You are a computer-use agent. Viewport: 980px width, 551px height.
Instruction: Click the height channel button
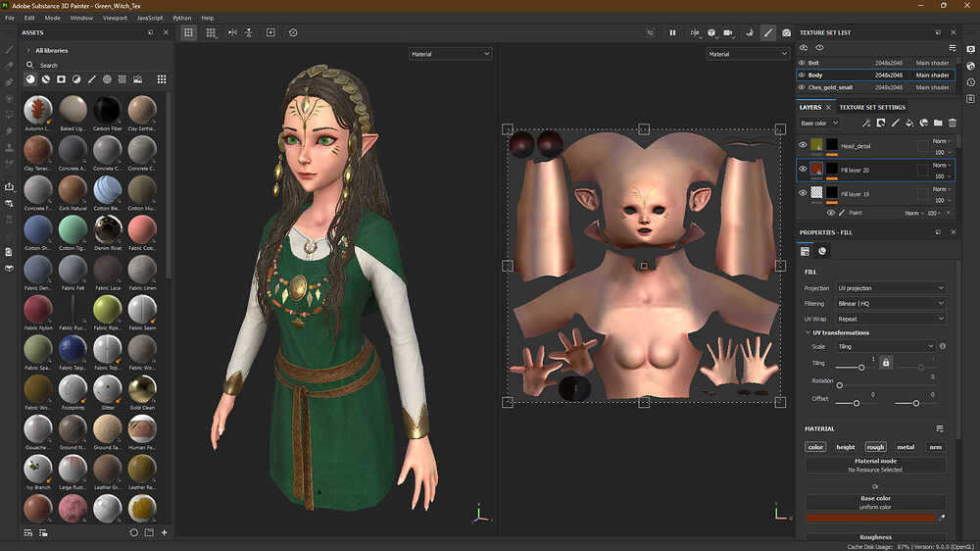(846, 447)
